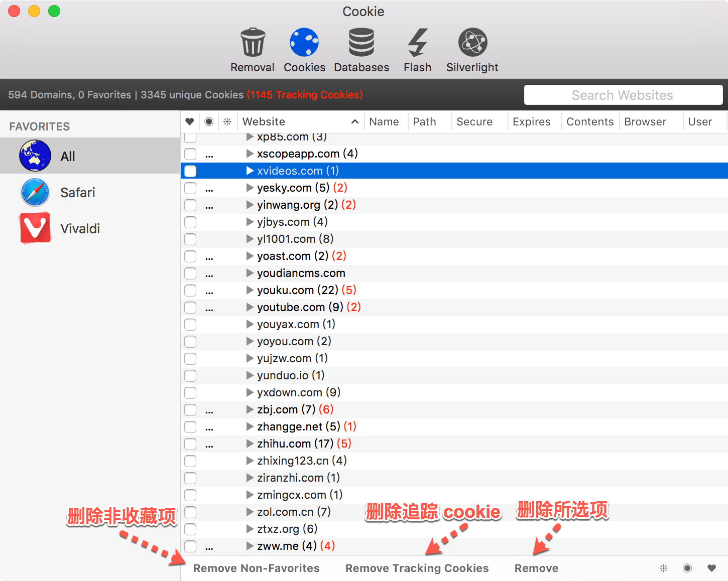Tick the checkbox for xvideos.com row
The height and width of the screenshot is (581, 728).
pyautogui.click(x=190, y=171)
